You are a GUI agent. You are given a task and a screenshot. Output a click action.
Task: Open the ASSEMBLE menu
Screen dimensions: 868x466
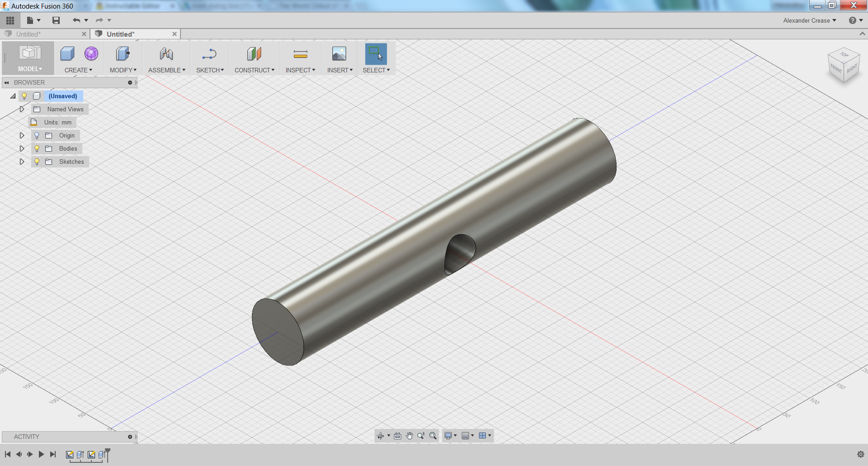[167, 70]
